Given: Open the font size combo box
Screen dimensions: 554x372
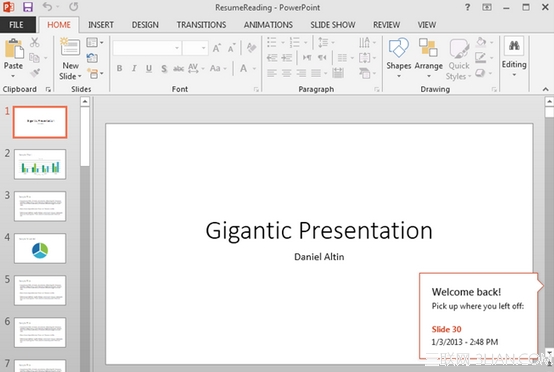Looking at the screenshot, I should [195, 48].
